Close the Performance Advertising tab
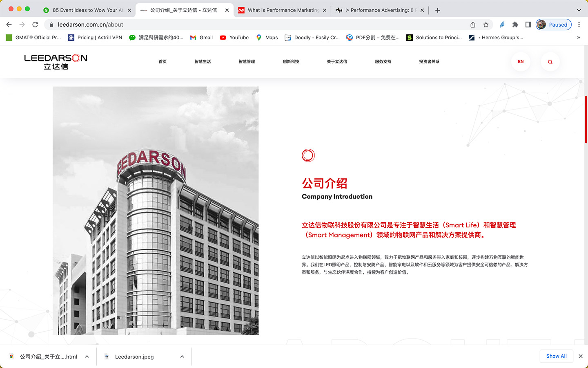This screenshot has width=588, height=368. (x=422, y=10)
